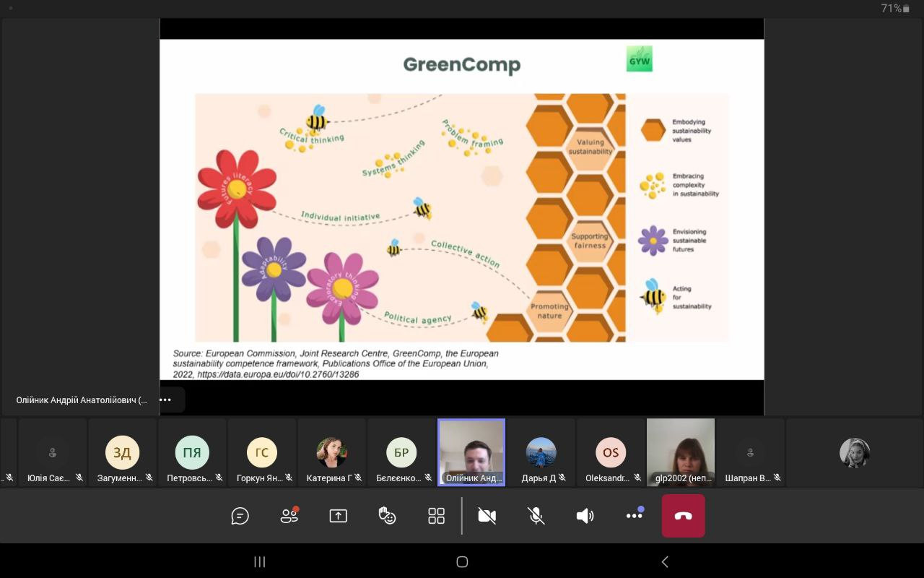
Task: Unmute the microphone
Action: coord(536,516)
